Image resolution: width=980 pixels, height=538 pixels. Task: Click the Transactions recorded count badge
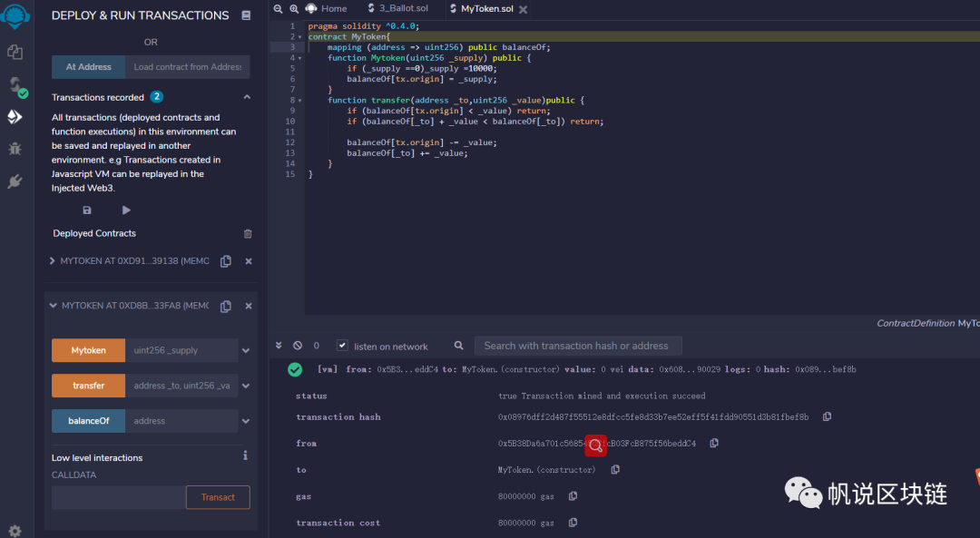157,97
